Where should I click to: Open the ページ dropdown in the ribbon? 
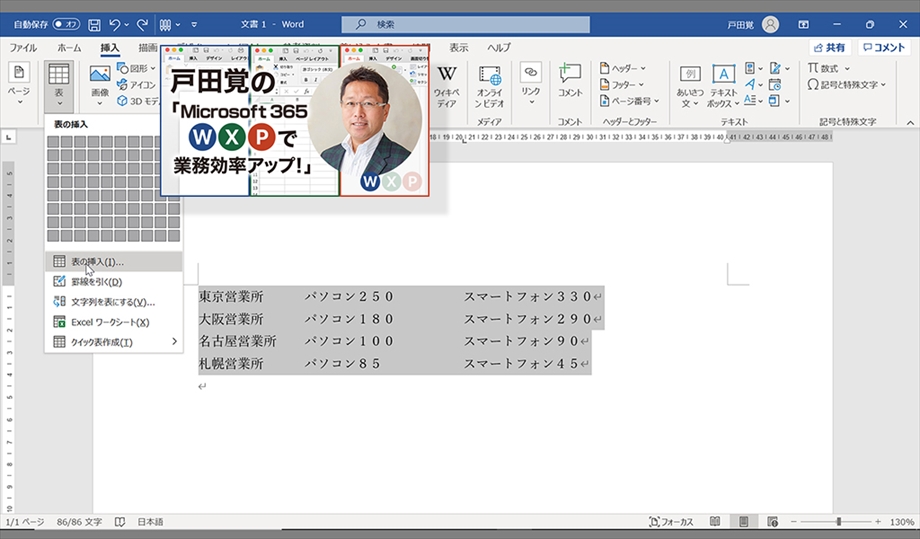click(19, 86)
